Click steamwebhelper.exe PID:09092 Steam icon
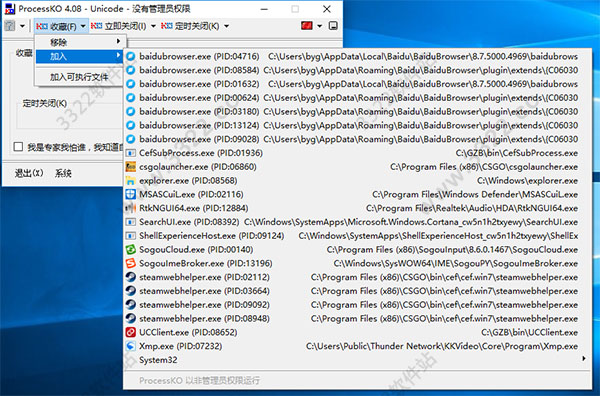The width and height of the screenshot is (600, 396). tap(131, 305)
